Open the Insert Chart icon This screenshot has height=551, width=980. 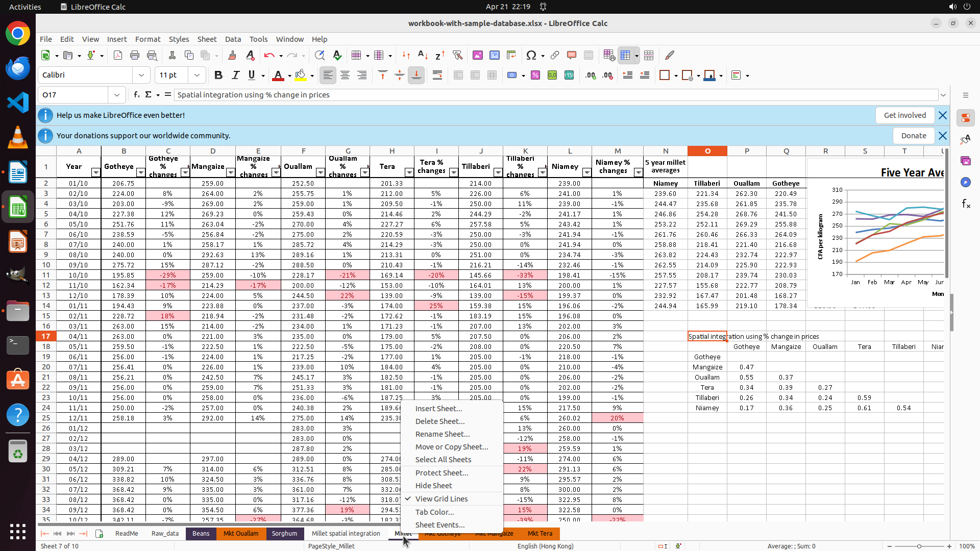click(x=495, y=55)
